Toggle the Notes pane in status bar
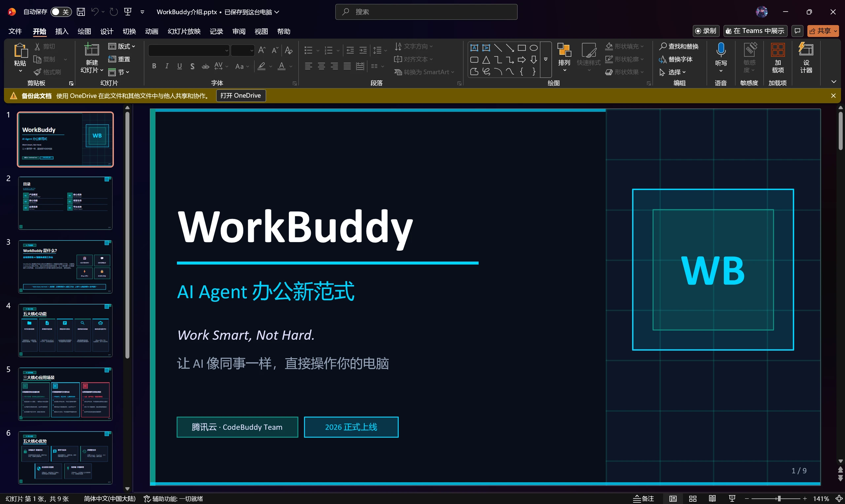 pyautogui.click(x=644, y=499)
